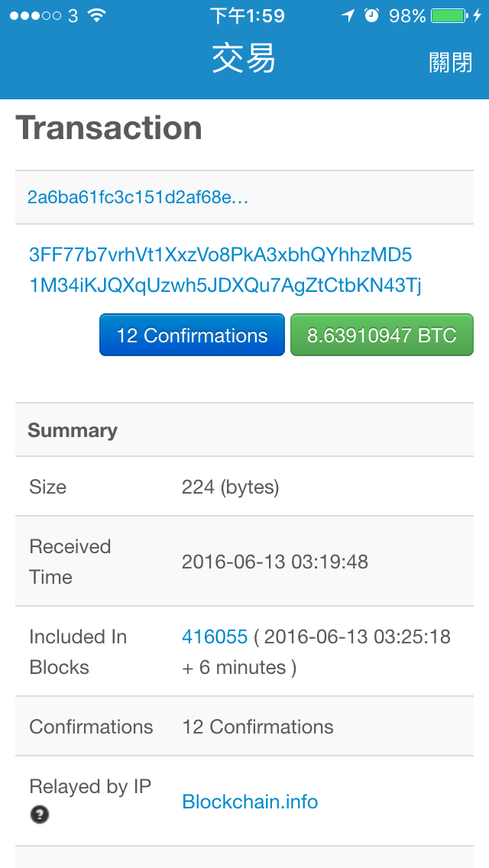Tap the status bar time 下午1:59
The width and height of the screenshot is (489, 868).
247,15
